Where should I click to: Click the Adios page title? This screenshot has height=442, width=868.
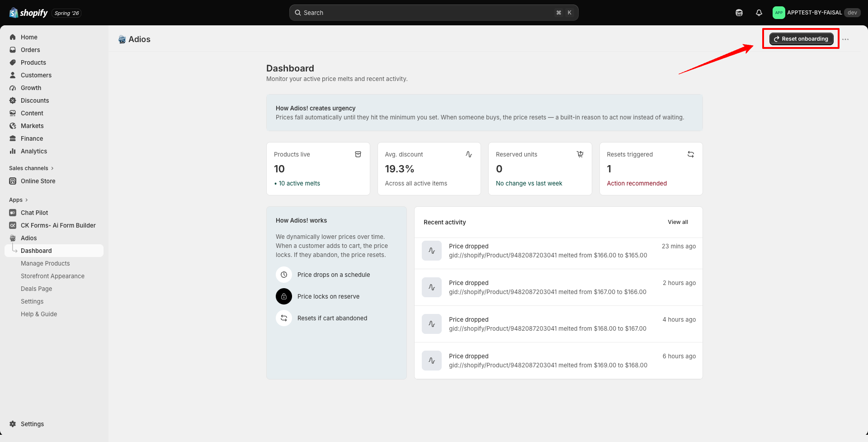(139, 39)
